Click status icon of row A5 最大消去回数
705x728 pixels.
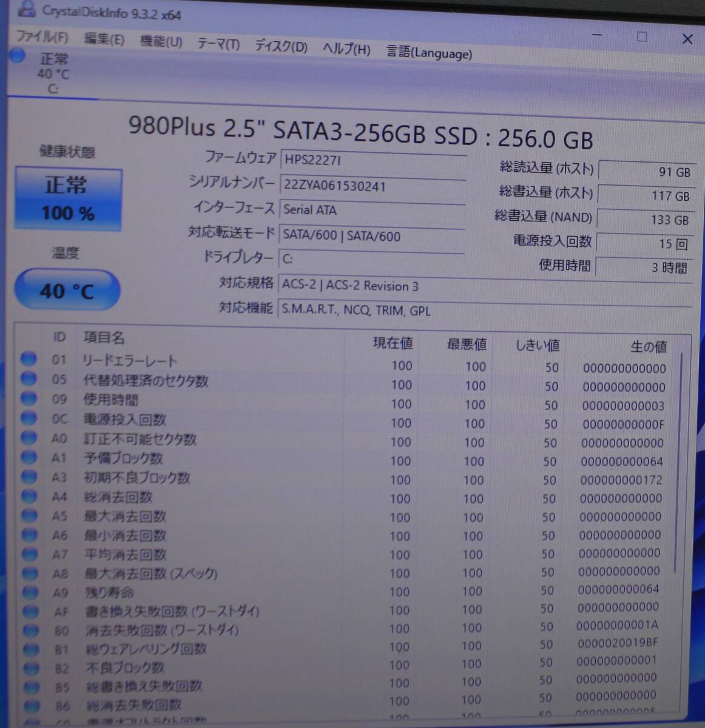pyautogui.click(x=29, y=515)
